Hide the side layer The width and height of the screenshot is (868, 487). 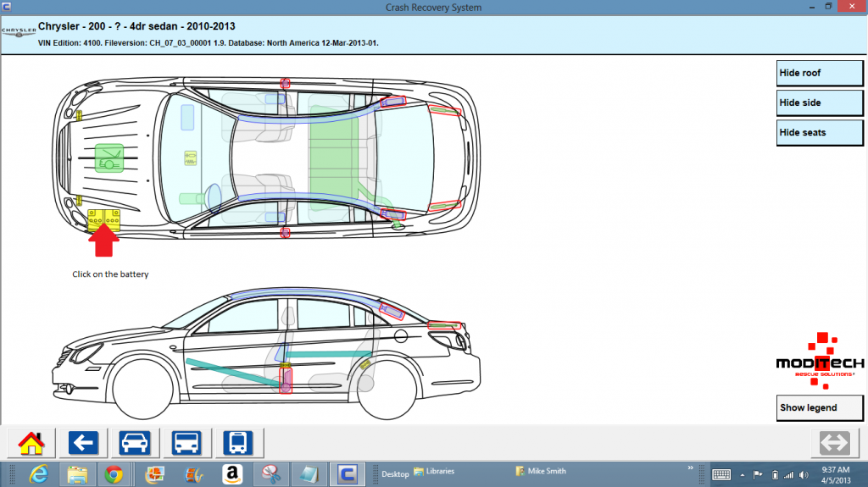tap(820, 103)
